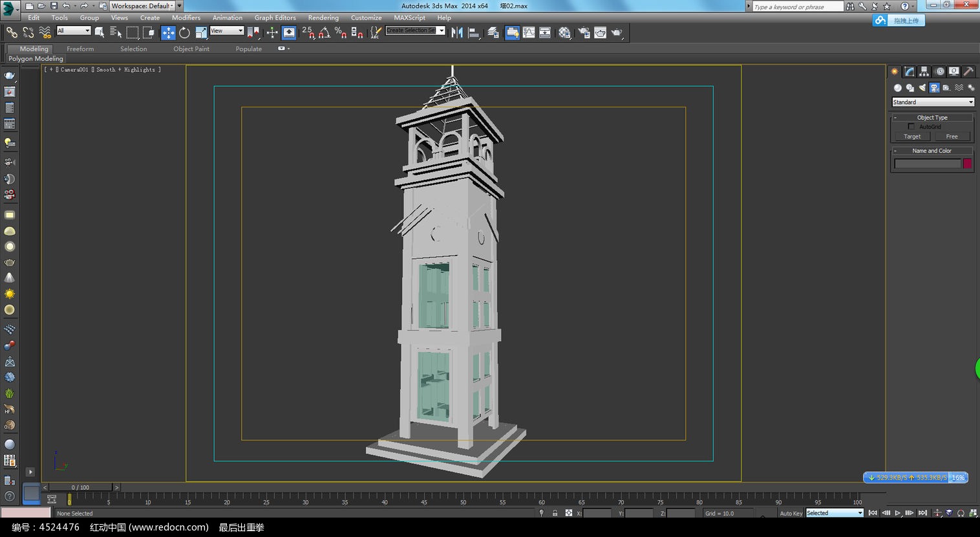This screenshot has height=537, width=980.
Task: Enable the AutoGrid checkbox
Action: point(911,127)
